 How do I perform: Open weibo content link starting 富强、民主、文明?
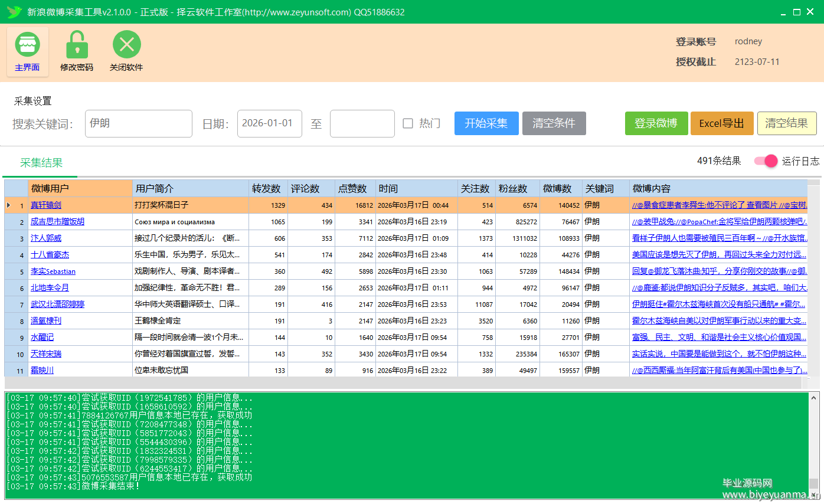click(x=719, y=338)
